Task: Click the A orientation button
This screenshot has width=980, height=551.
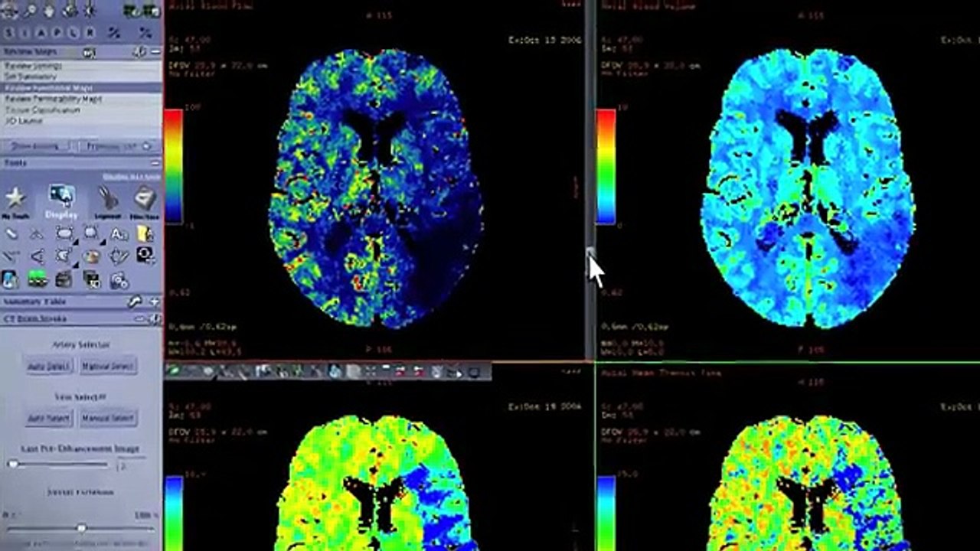Action: (42, 32)
